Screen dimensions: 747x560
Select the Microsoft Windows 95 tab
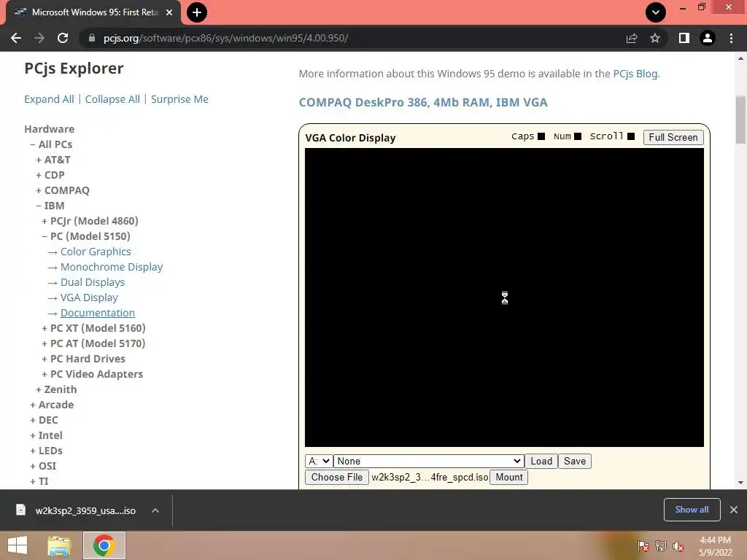93,12
